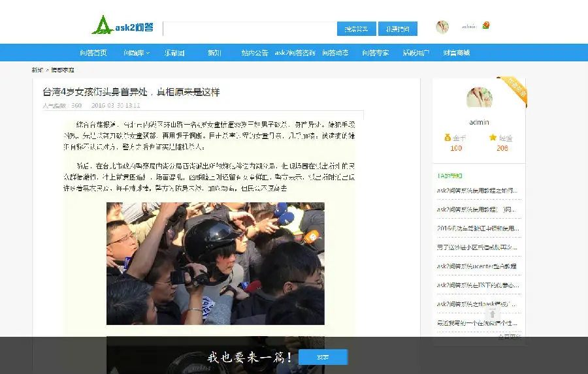
Task: Click the yellow experience star icon
Action: (x=493, y=138)
